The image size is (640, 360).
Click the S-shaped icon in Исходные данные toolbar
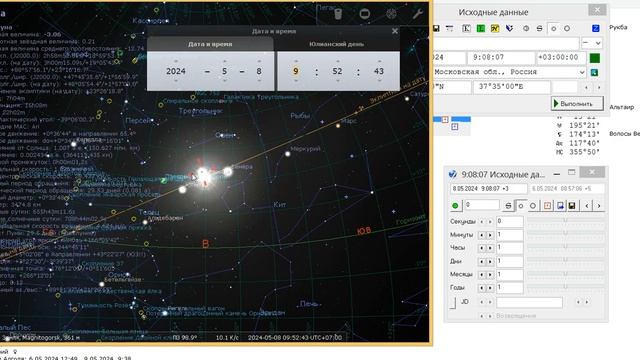(540, 29)
